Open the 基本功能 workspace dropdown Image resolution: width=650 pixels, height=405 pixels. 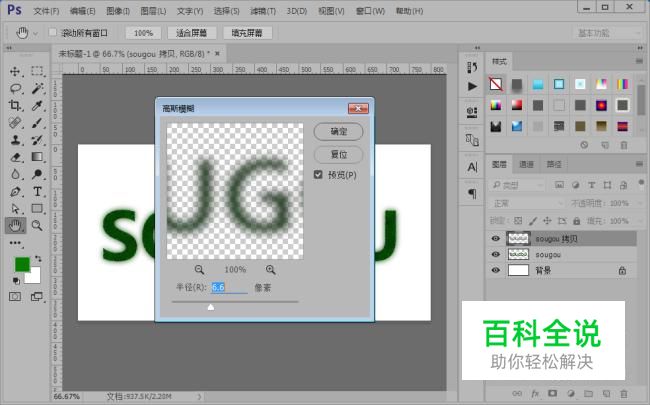click(609, 33)
